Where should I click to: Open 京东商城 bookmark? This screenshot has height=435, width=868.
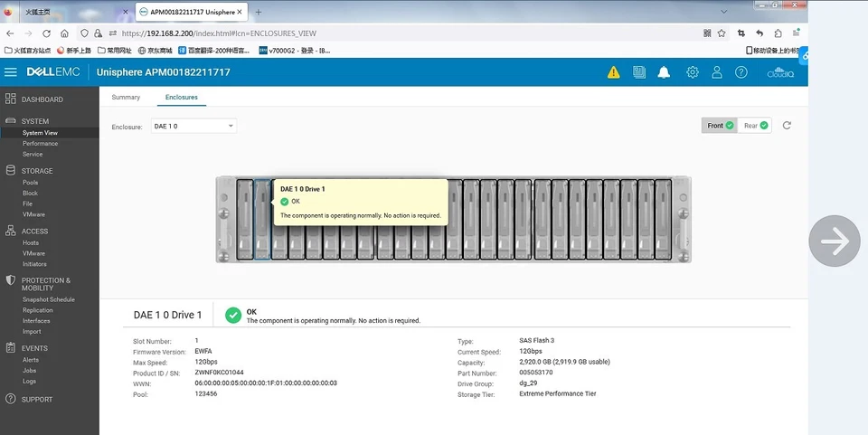(156, 51)
